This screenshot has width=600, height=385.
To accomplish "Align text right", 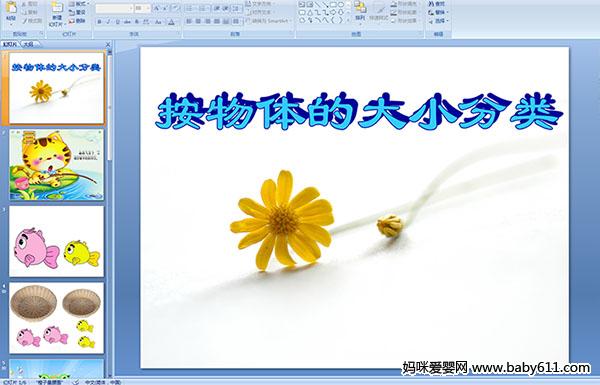I will point(207,21).
